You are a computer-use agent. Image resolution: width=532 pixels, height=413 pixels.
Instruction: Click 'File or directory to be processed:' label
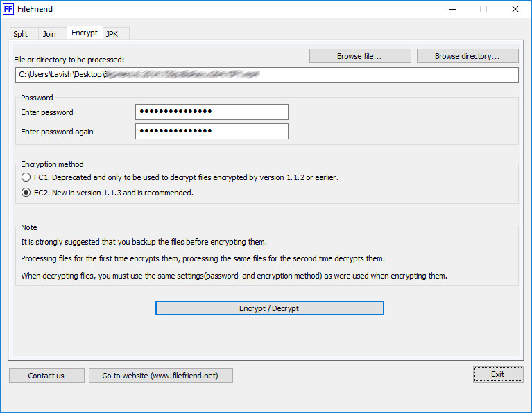[x=69, y=60]
